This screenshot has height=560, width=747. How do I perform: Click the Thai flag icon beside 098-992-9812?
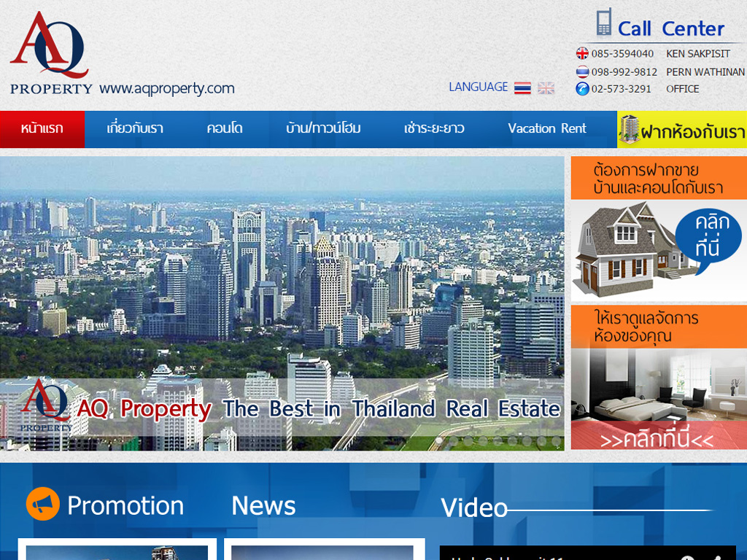[582, 71]
